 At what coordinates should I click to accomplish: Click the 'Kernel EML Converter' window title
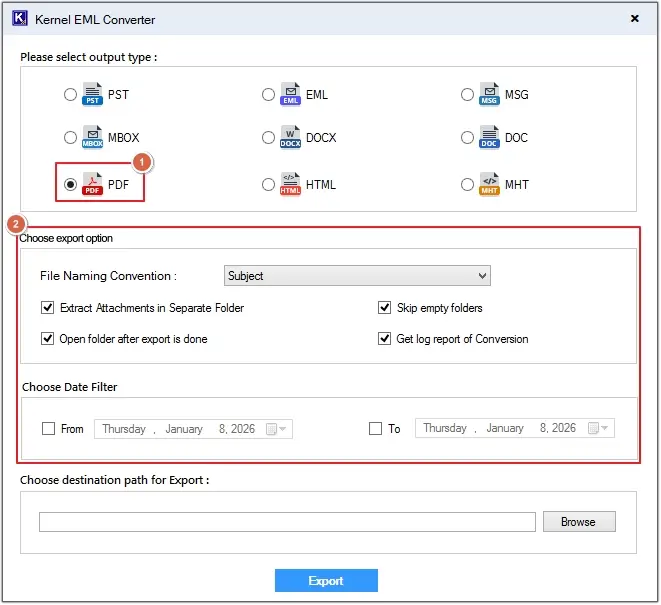95,20
